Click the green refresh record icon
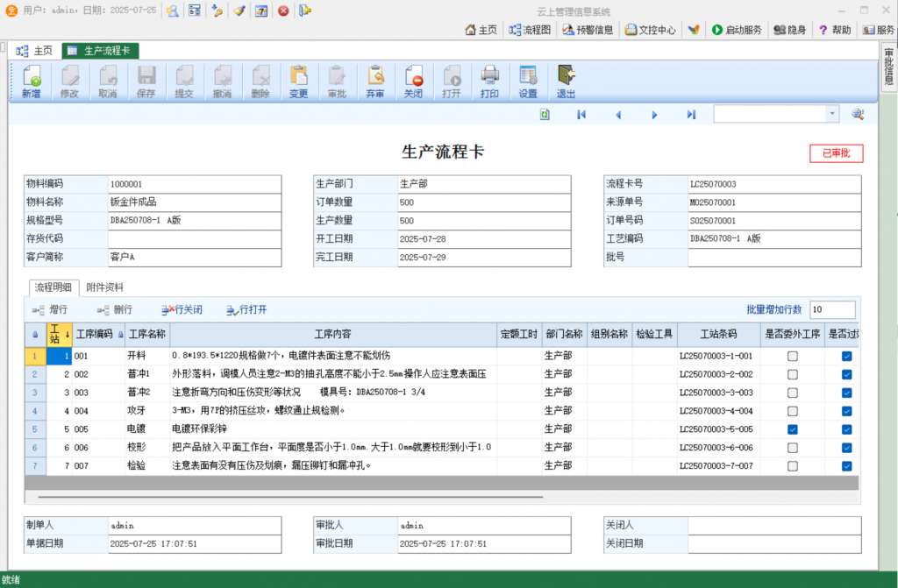 coord(545,115)
